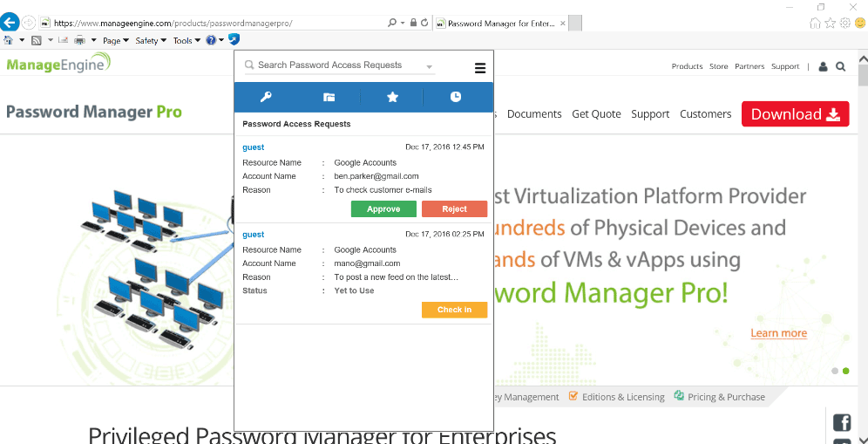The image size is (868, 444).
Task: Click the Print icon
Action: (79, 40)
